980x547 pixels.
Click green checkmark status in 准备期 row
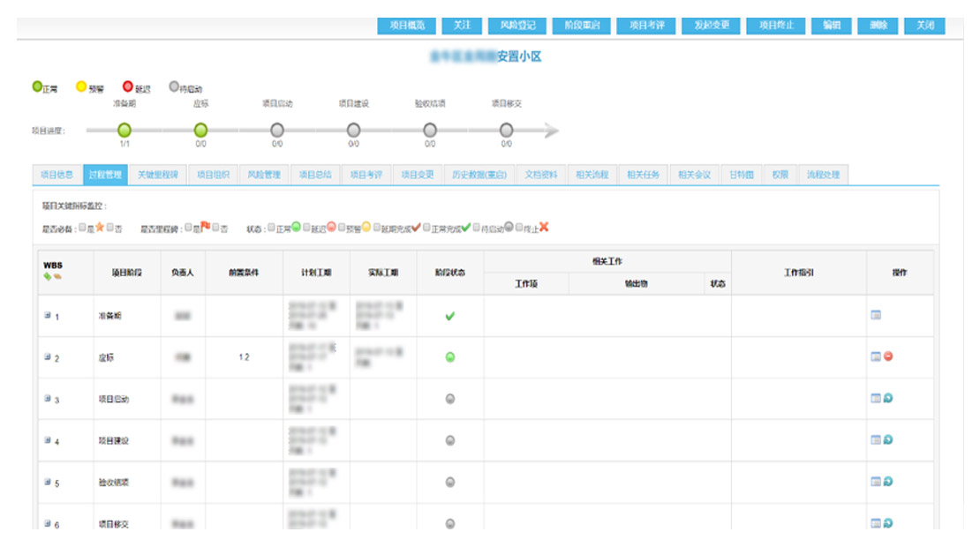[x=450, y=316]
